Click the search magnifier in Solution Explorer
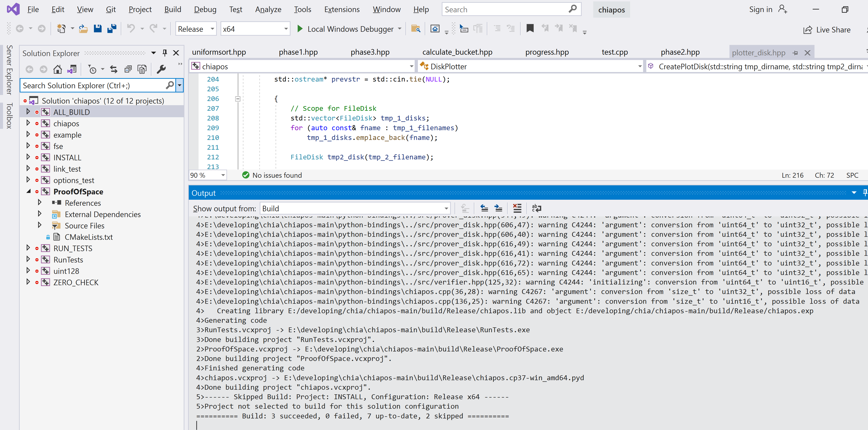This screenshot has height=430, width=868. 170,85
